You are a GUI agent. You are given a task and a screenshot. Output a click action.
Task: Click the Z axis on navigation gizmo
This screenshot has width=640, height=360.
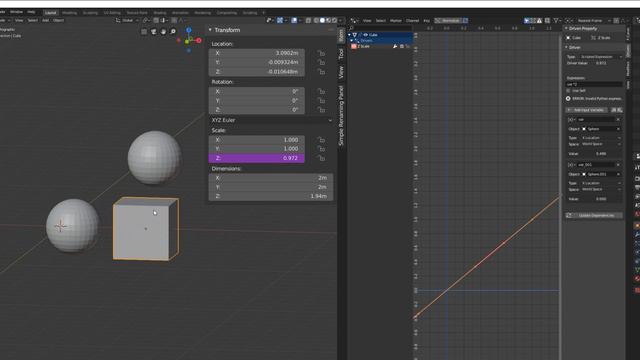tap(189, 30)
